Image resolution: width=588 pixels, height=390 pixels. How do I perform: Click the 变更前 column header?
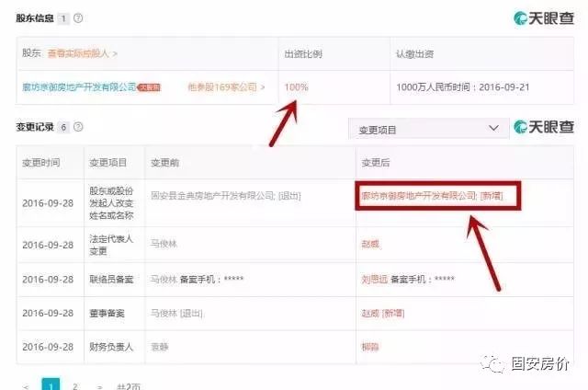[x=164, y=163]
